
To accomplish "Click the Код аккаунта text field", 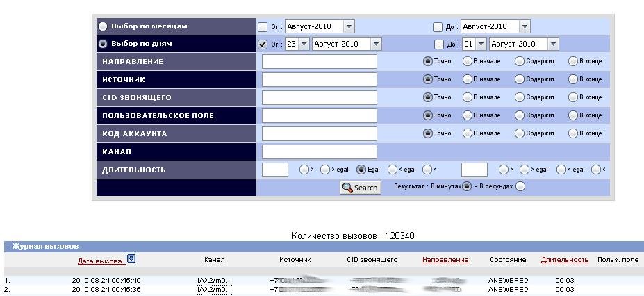I will click(319, 134).
